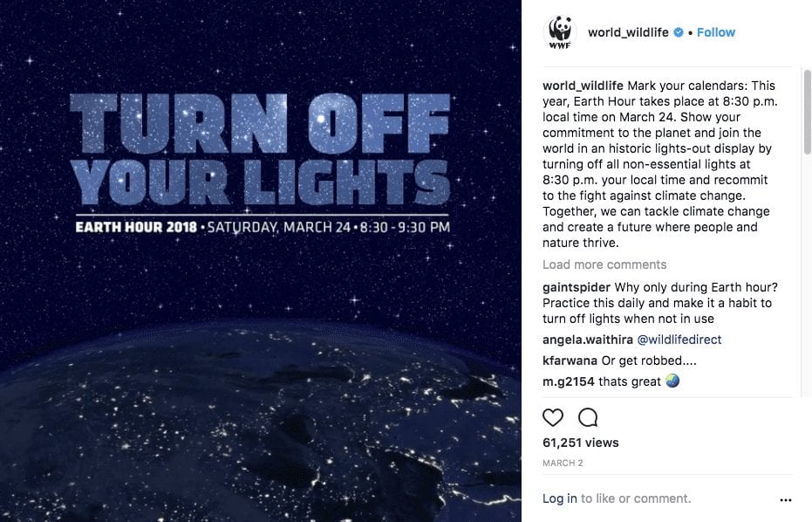The width and height of the screenshot is (812, 522).
Task: Open the @wildlifedirect mention
Action: [x=679, y=340]
